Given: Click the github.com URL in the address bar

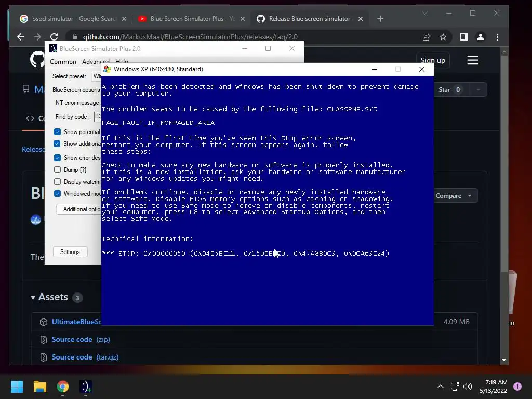Looking at the screenshot, I should pos(190,37).
